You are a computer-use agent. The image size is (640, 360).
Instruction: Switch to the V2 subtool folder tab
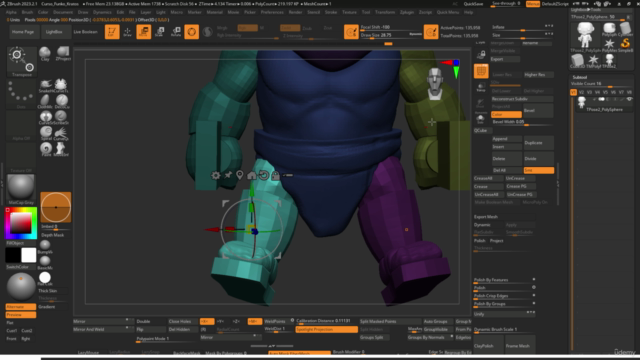click(581, 93)
